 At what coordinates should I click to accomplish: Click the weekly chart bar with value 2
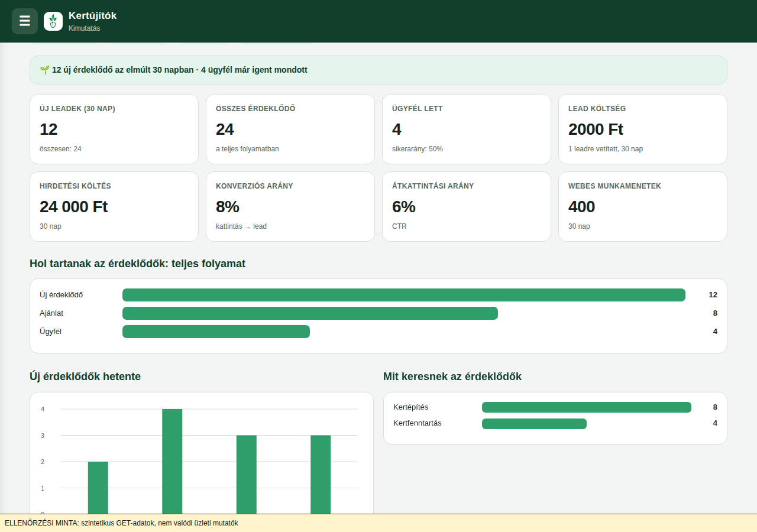pyautogui.click(x=98, y=488)
